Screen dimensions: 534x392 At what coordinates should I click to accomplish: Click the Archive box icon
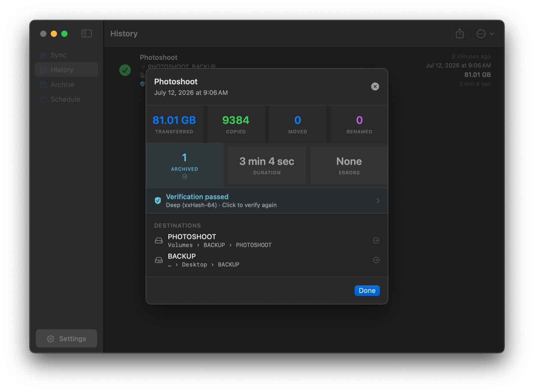pyautogui.click(x=43, y=85)
